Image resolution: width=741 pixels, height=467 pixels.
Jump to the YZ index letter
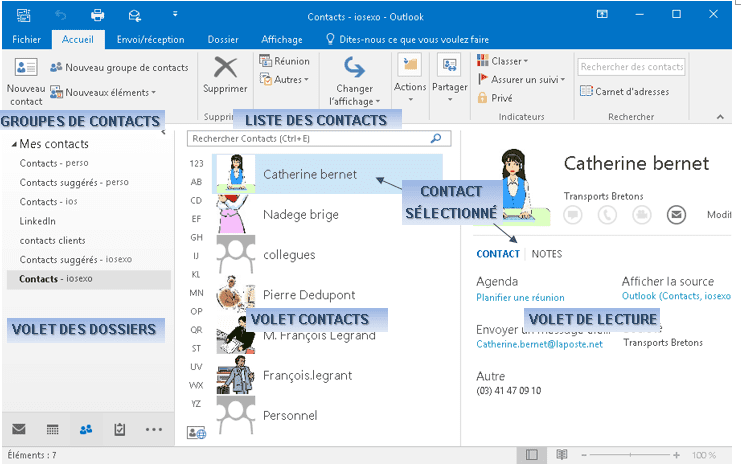(197, 404)
